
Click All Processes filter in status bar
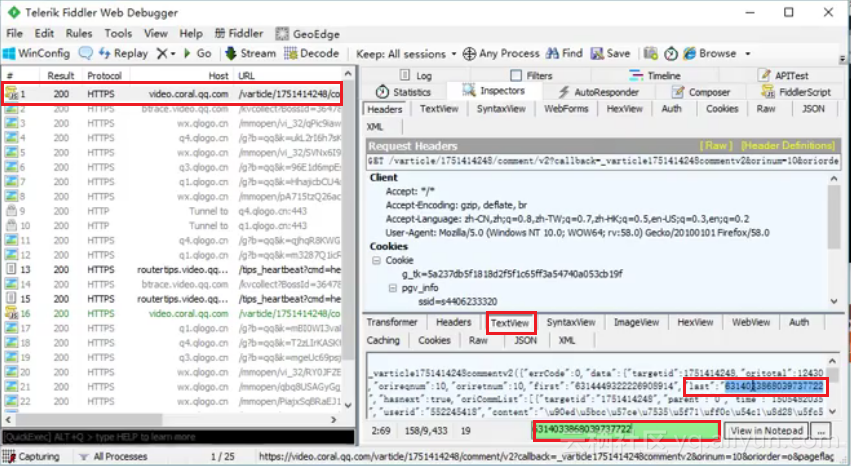click(113, 456)
